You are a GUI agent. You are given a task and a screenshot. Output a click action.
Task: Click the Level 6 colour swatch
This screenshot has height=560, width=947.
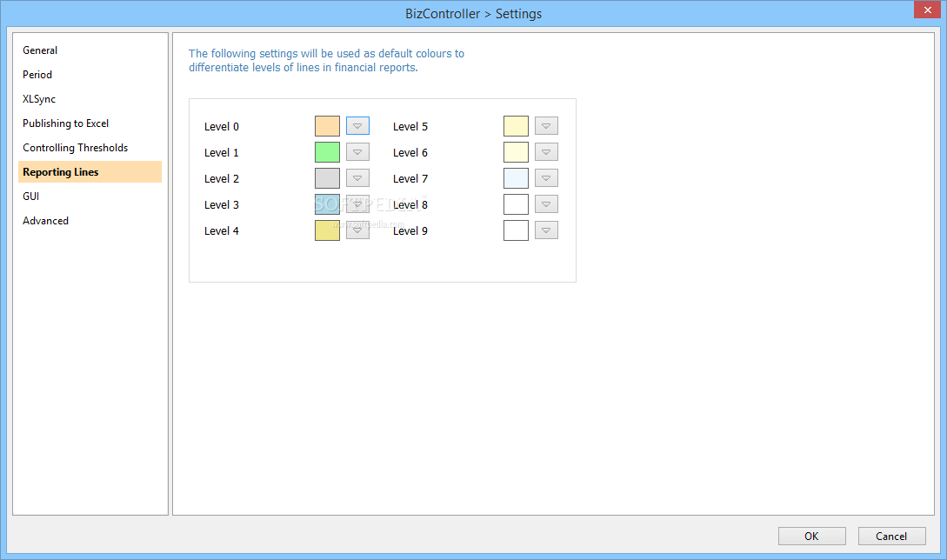[516, 152]
